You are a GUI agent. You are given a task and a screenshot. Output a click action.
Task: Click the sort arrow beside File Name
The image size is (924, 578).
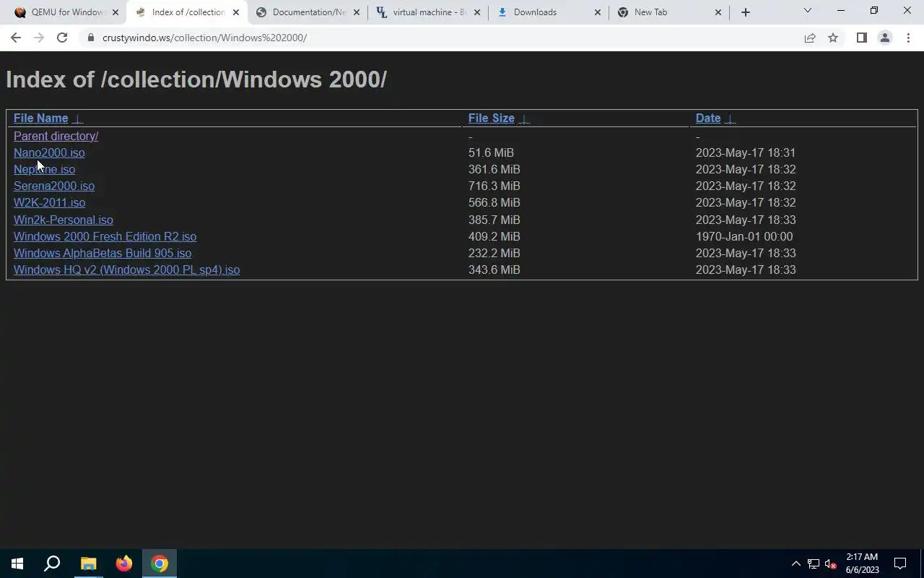(78, 119)
